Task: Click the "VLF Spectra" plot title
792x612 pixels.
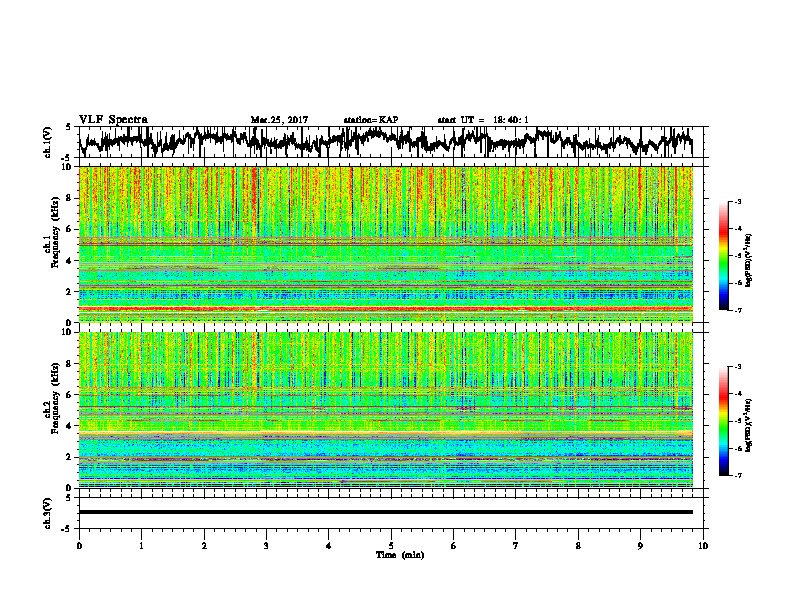Action: click(113, 120)
